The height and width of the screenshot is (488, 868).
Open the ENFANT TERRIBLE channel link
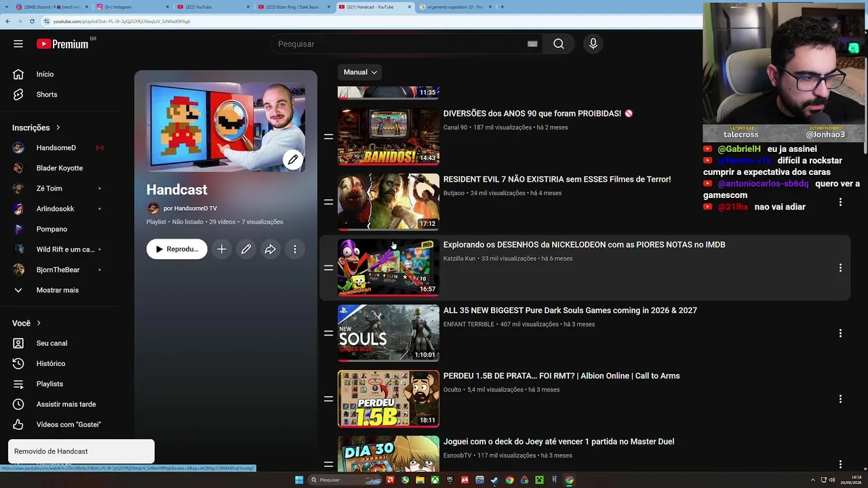click(x=469, y=324)
